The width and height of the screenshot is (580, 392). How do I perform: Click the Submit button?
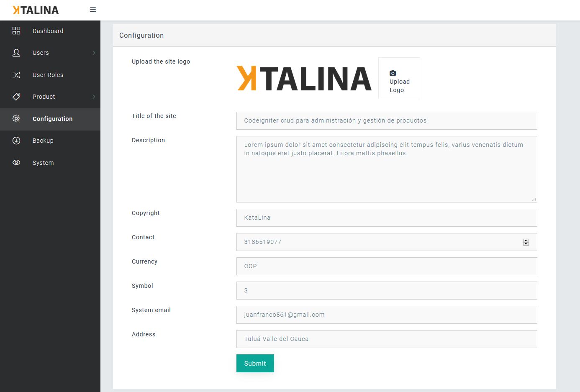click(x=255, y=363)
